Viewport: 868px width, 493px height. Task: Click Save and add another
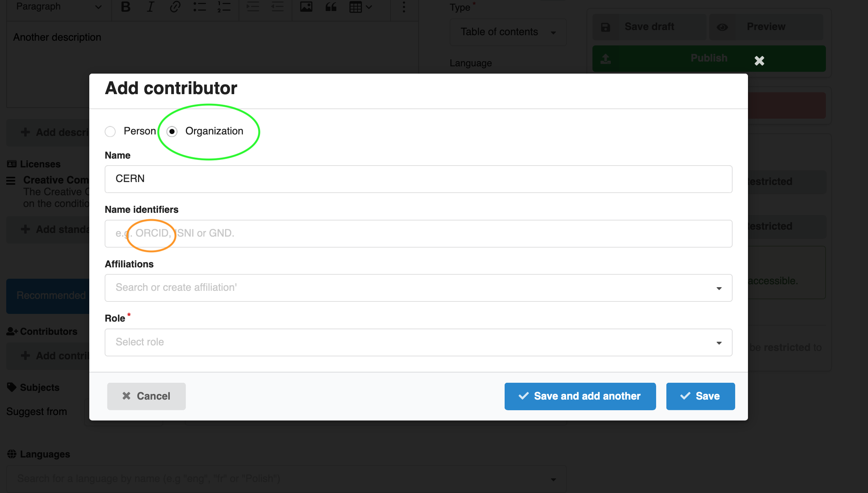[580, 396]
